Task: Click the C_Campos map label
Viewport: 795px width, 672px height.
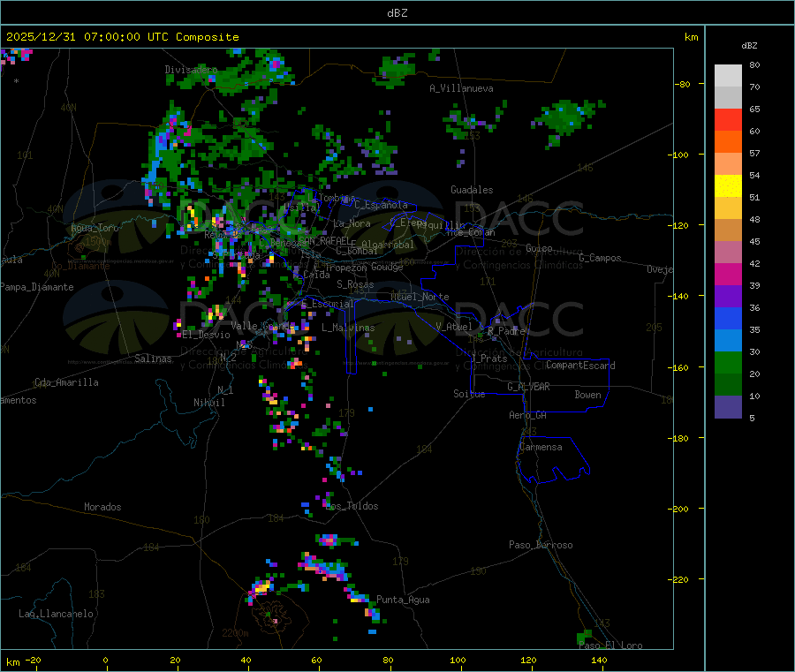Action: [x=601, y=258]
